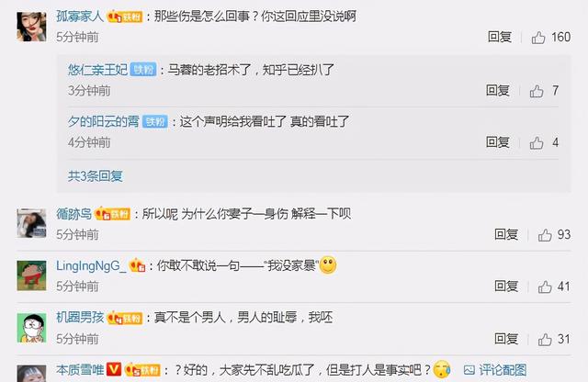Like 机器男孩's comment with 31 likes
588x382 pixels.
[545, 339]
